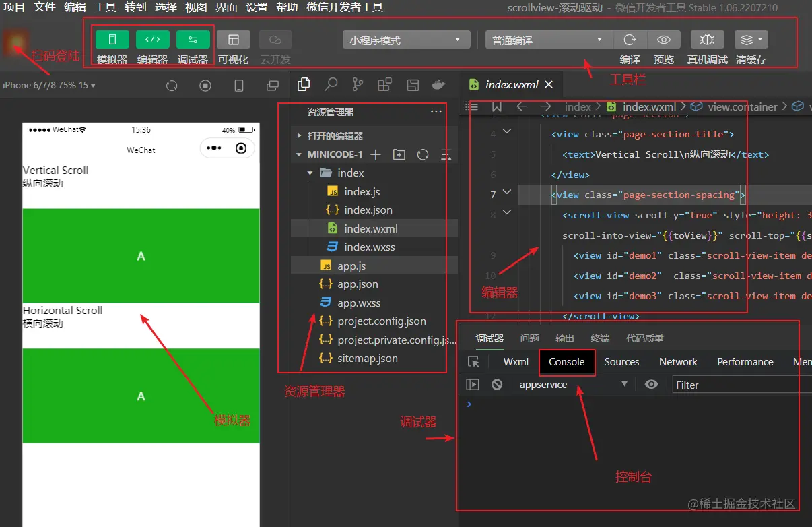Open the 小程序模式 mode dropdown
The height and width of the screenshot is (527, 812).
406,40
